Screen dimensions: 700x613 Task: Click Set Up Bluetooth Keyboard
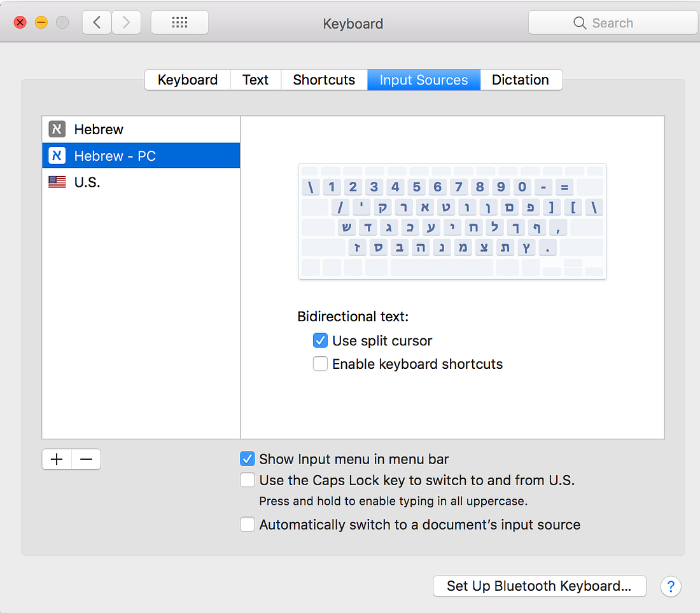[x=539, y=586]
